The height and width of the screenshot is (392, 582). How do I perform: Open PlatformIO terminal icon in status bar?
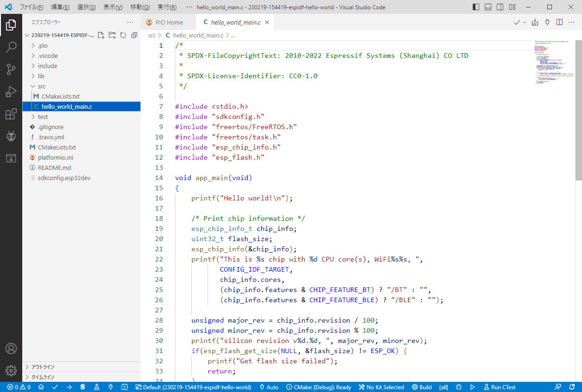click(125, 387)
